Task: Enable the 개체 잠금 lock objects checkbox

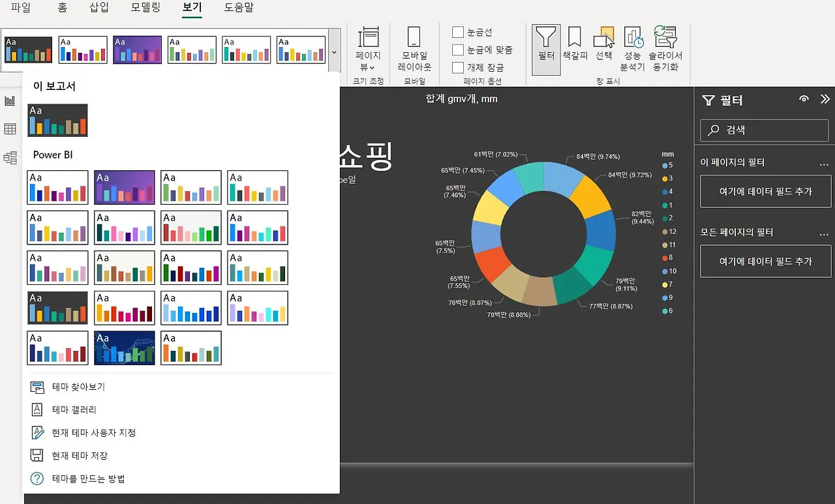Action: tap(458, 67)
